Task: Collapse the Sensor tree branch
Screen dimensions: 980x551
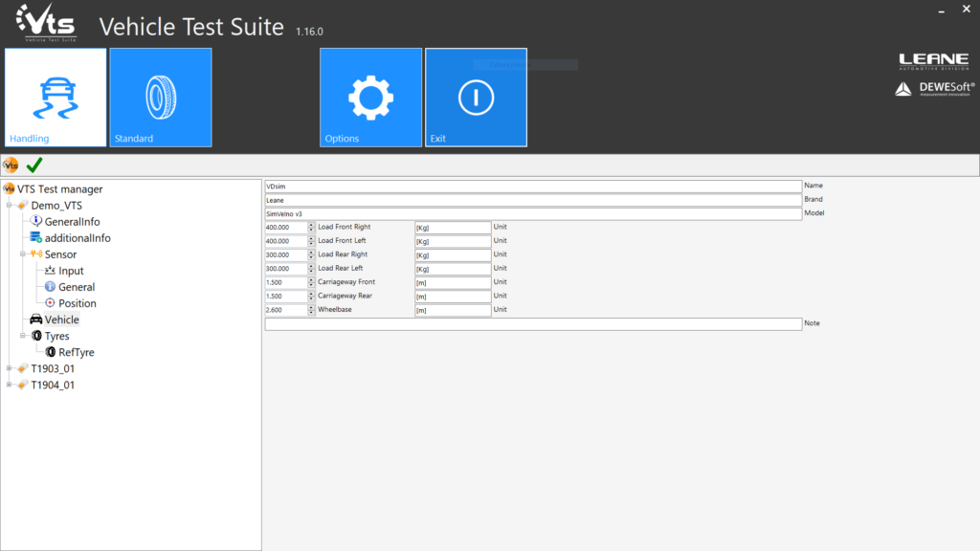Action: pyautogui.click(x=22, y=254)
